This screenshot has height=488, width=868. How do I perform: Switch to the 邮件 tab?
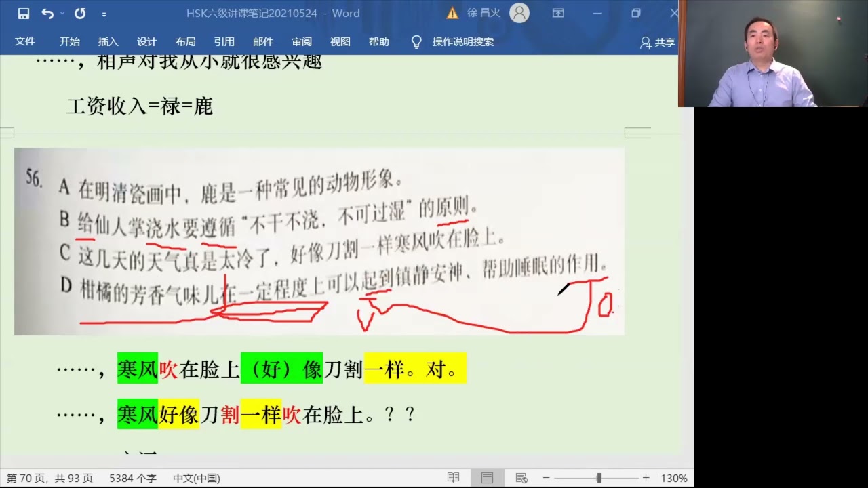pos(263,41)
